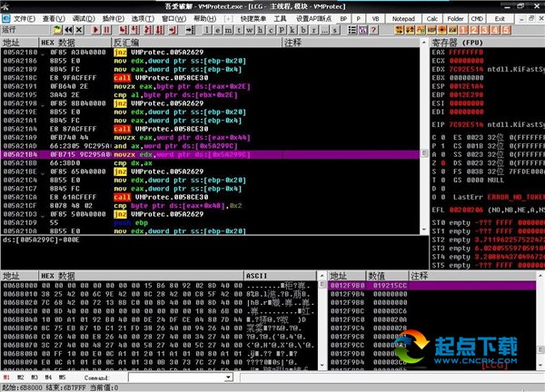Image resolution: width=545 pixels, height=392 pixels.
Task: Open memory map via 'm' icon
Action: (x=228, y=30)
